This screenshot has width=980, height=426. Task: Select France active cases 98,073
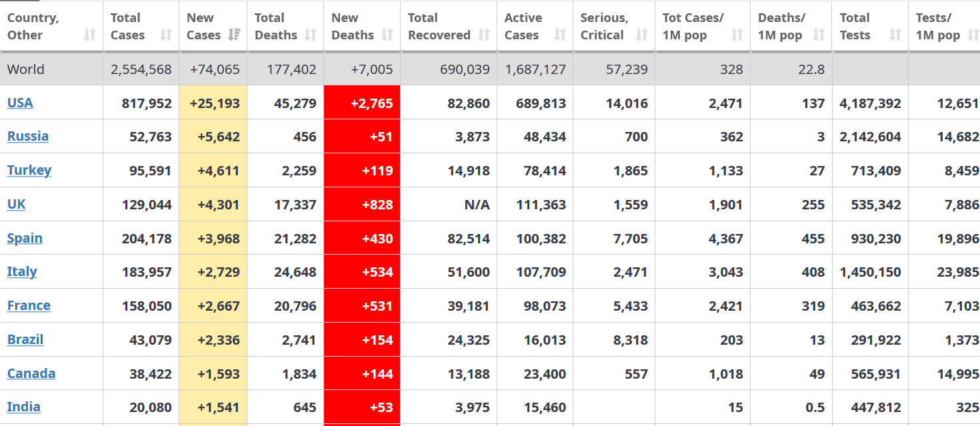pos(545,306)
